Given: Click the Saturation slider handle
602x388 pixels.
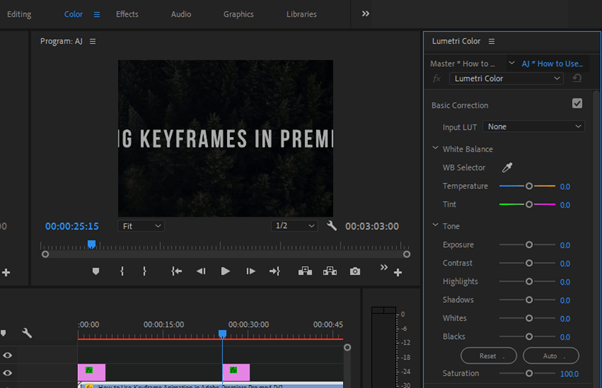Looking at the screenshot, I should (x=529, y=373).
